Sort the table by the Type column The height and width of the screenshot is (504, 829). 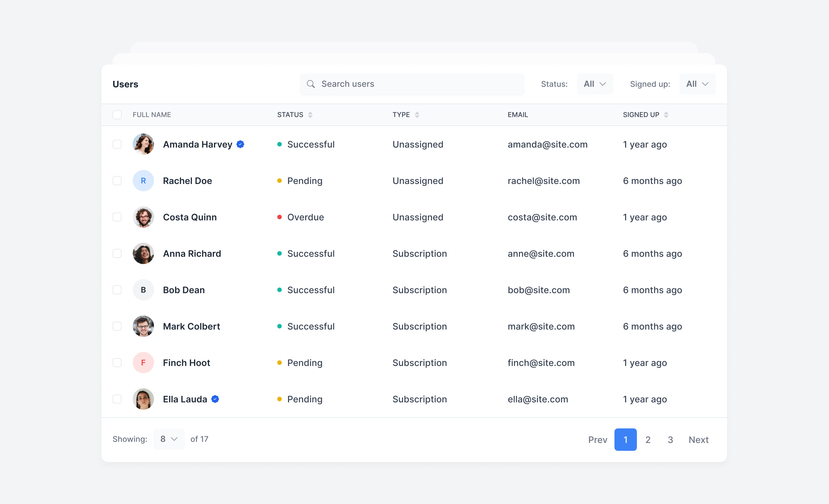(x=417, y=115)
